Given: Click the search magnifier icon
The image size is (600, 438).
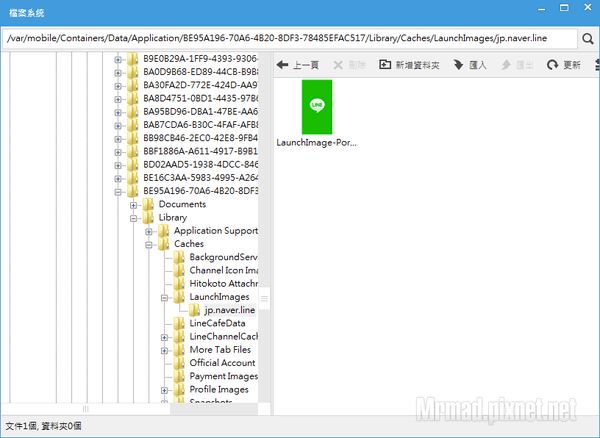Looking at the screenshot, I should [587, 39].
